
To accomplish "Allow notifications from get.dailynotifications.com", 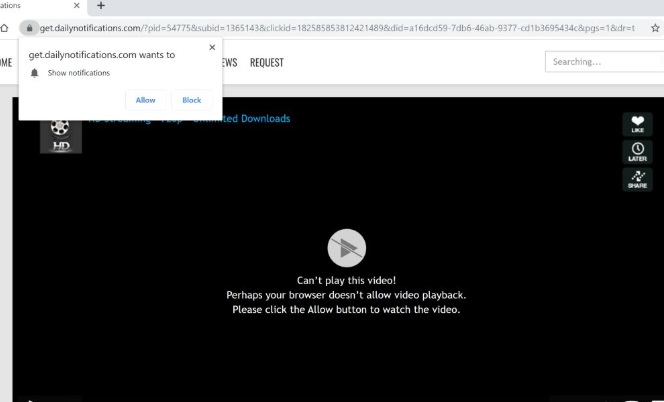I will (145, 100).
